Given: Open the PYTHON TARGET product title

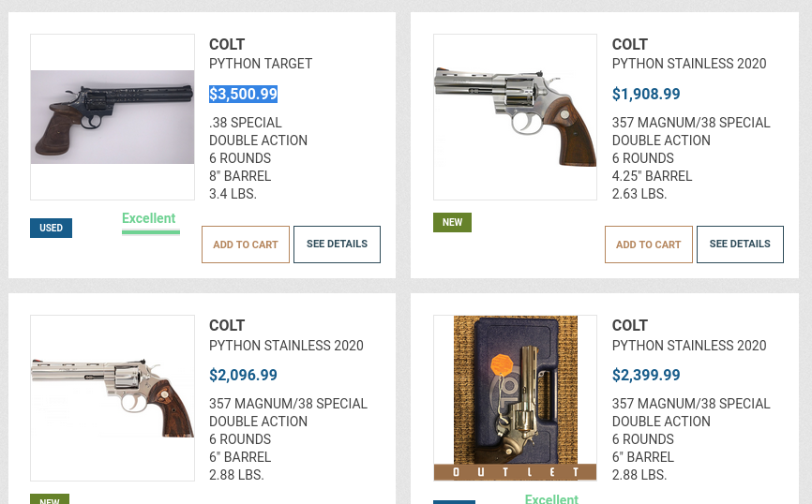Looking at the screenshot, I should point(261,64).
